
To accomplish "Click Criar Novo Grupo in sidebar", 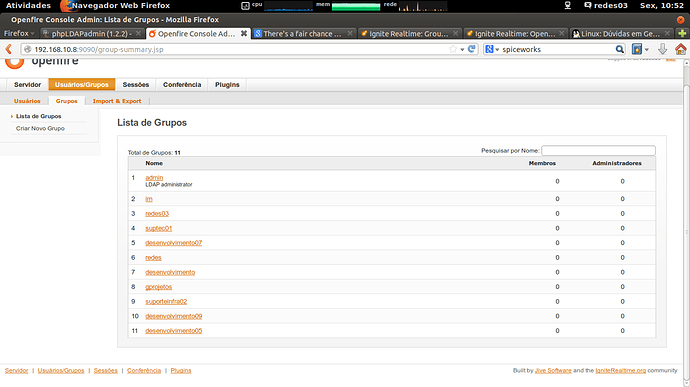I will pyautogui.click(x=40, y=128).
